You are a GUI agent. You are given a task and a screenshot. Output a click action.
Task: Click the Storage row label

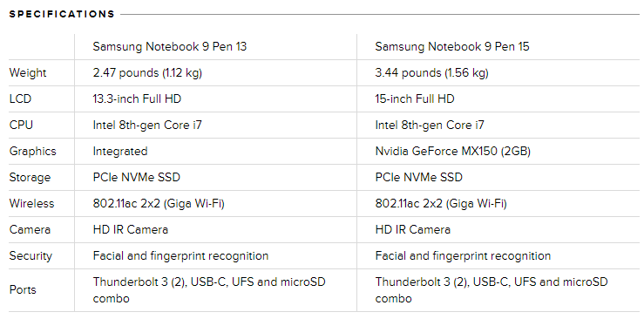[30, 177]
